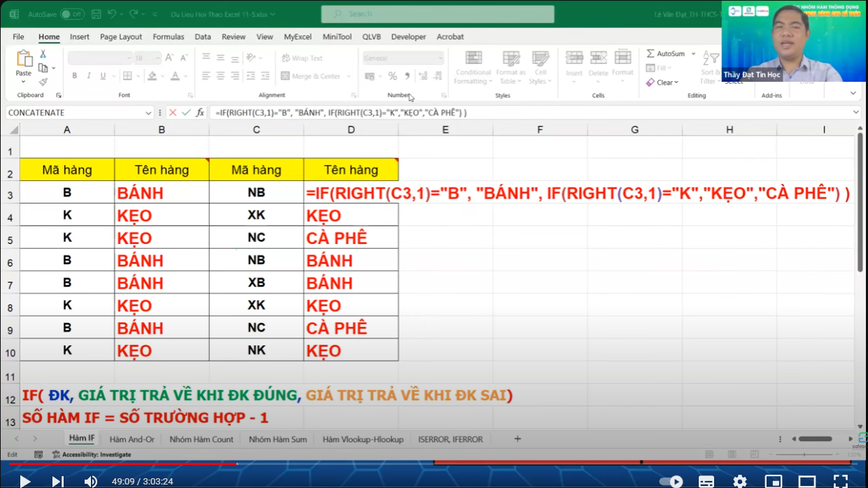Open the font name combo box
868x488 pixels.
pos(99,58)
